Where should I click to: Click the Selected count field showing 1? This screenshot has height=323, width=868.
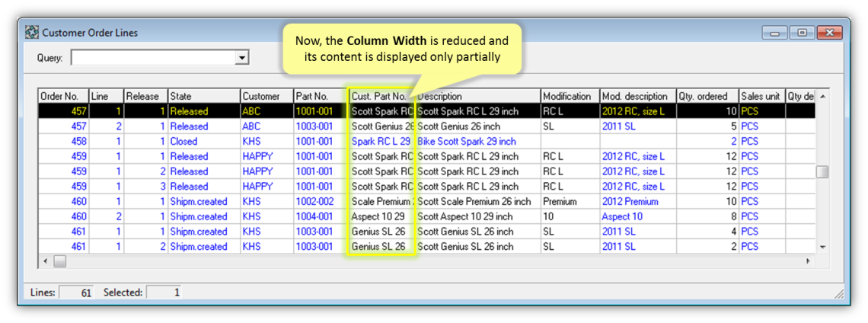[x=164, y=292]
